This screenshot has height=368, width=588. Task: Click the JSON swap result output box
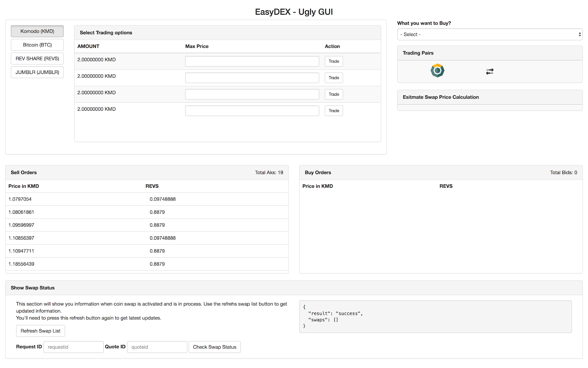[435, 316]
